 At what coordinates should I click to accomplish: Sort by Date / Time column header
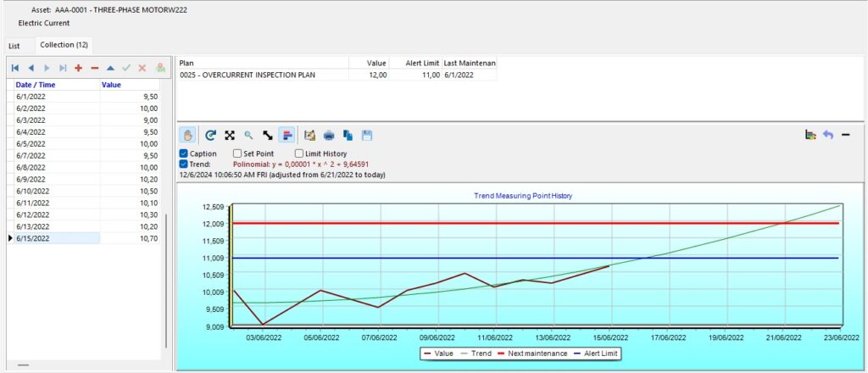57,85
